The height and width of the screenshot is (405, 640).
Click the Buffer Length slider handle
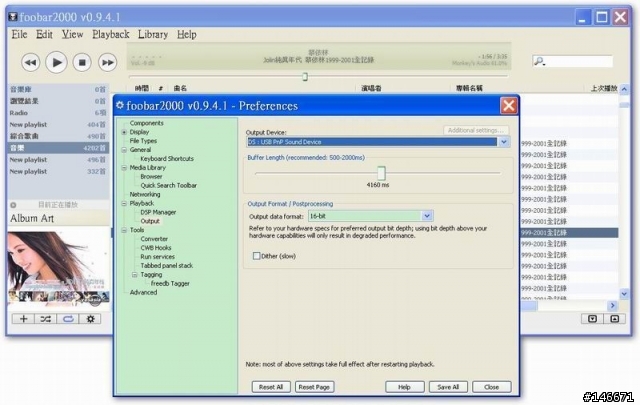pos(381,173)
